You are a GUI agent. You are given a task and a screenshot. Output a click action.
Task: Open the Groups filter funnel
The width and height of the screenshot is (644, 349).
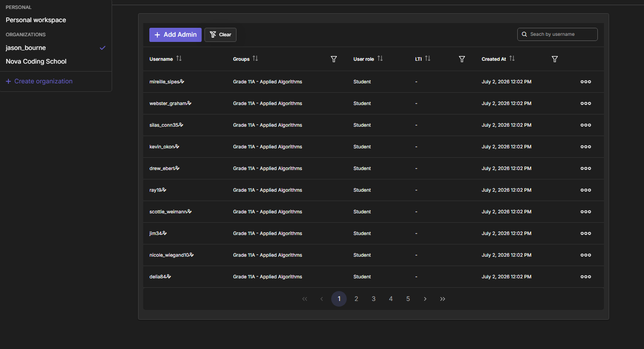334,59
